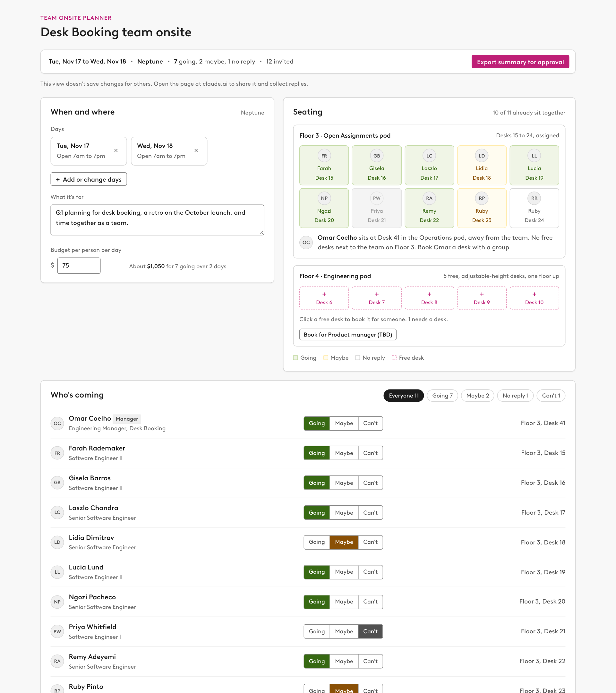Edit the What it's for description box

pos(157,220)
